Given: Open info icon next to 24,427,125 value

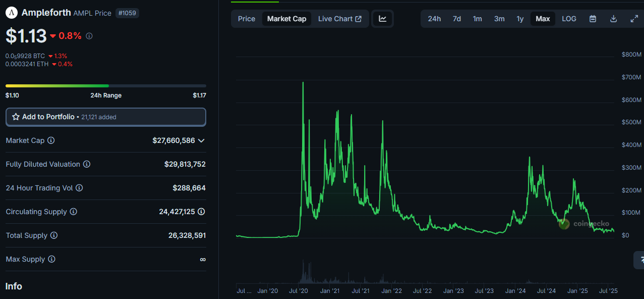Looking at the screenshot, I should [201, 212].
